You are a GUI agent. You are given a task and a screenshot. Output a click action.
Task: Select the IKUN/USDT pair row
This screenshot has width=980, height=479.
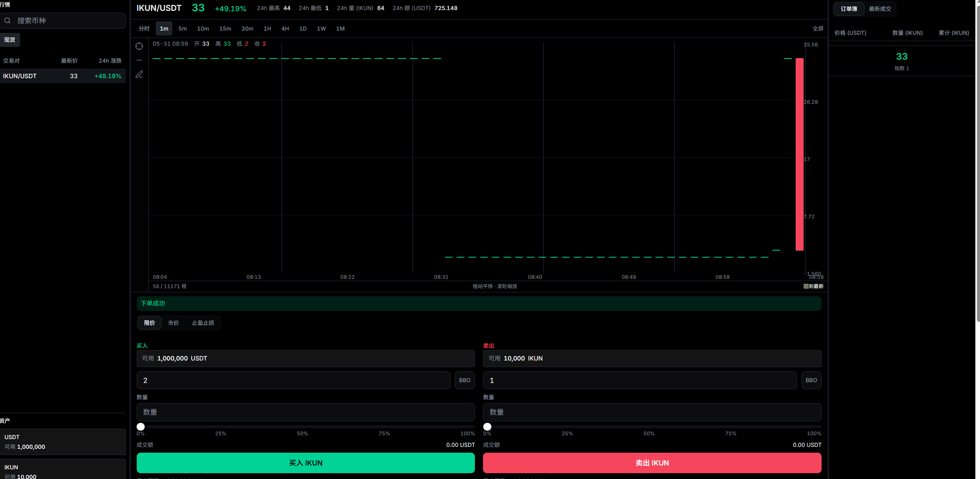tap(63, 76)
